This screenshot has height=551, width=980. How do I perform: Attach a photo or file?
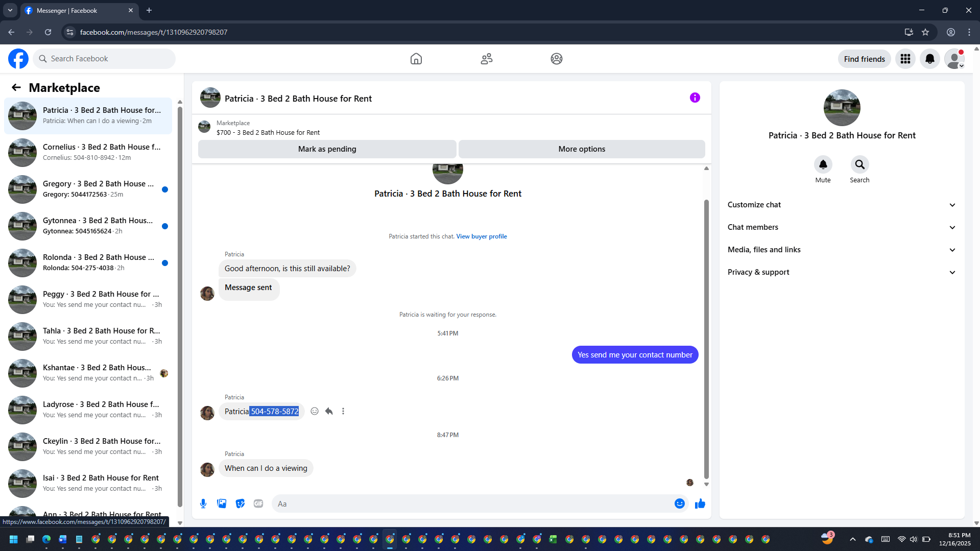pyautogui.click(x=222, y=504)
